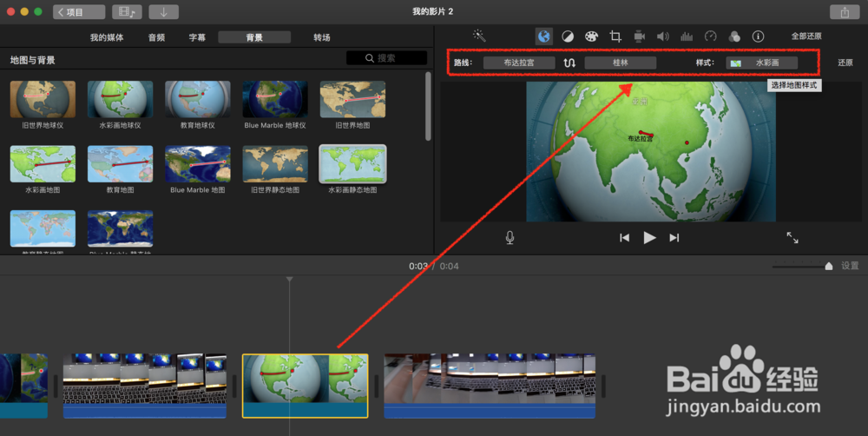868x436 pixels.
Task: Skip to next clip button
Action: pyautogui.click(x=674, y=238)
